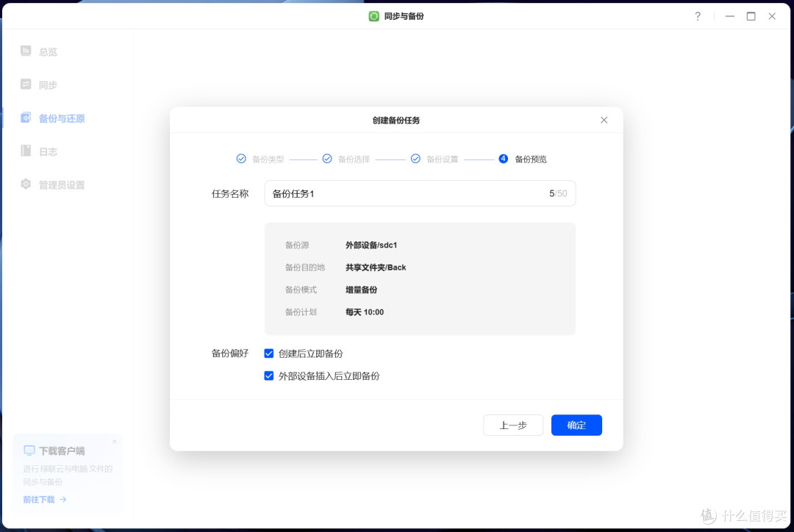This screenshot has width=794, height=532.
Task: Click the 5/50 character counter
Action: (558, 193)
